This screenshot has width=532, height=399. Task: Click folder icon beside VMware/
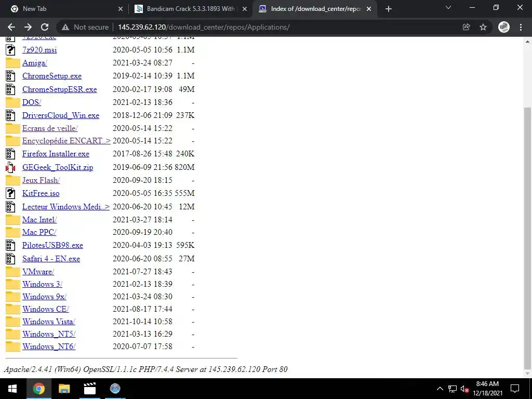[12, 272]
